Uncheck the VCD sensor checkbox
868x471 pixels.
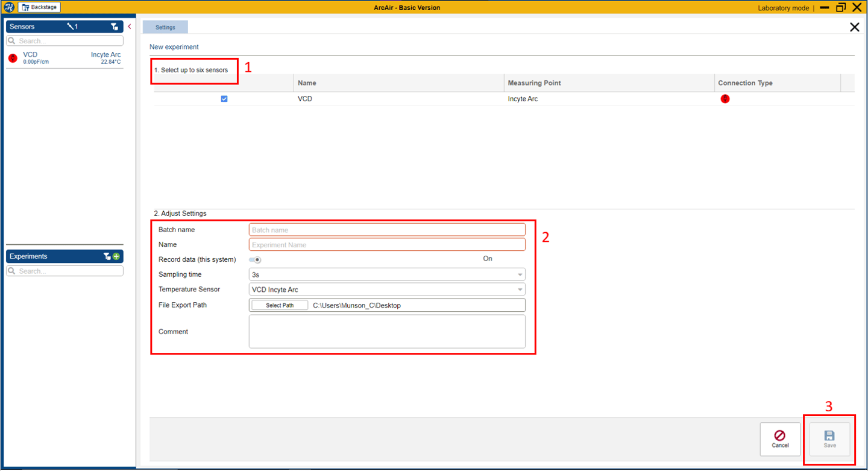[x=224, y=99]
